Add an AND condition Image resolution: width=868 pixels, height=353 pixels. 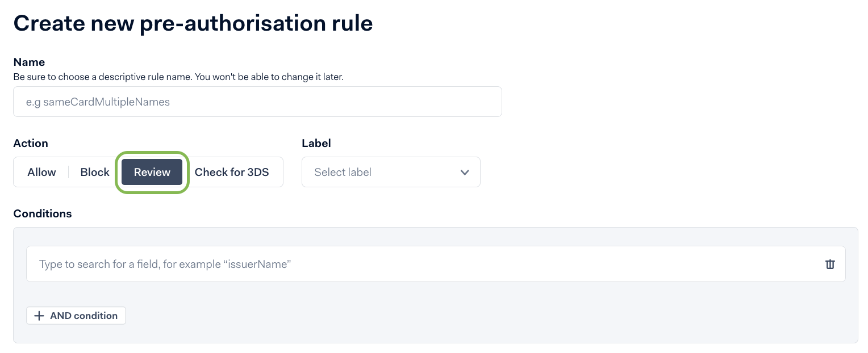coord(76,316)
